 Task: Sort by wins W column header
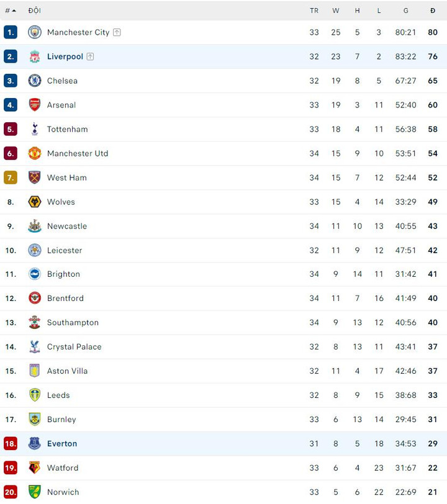(x=336, y=11)
